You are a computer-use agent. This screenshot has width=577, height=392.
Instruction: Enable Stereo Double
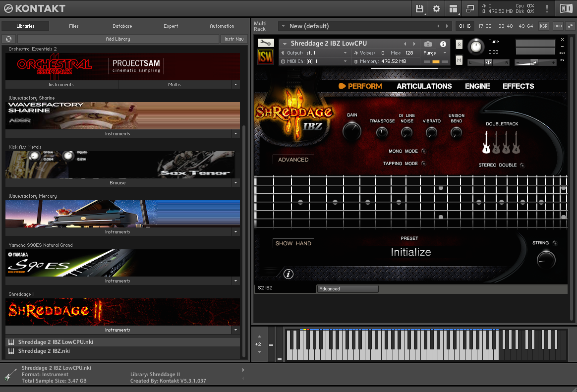(522, 165)
